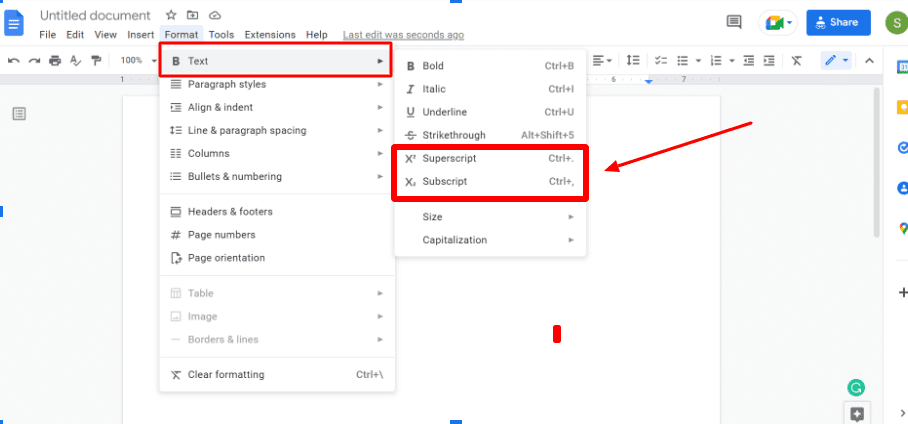Open Google Maps side panel

pos(902,228)
